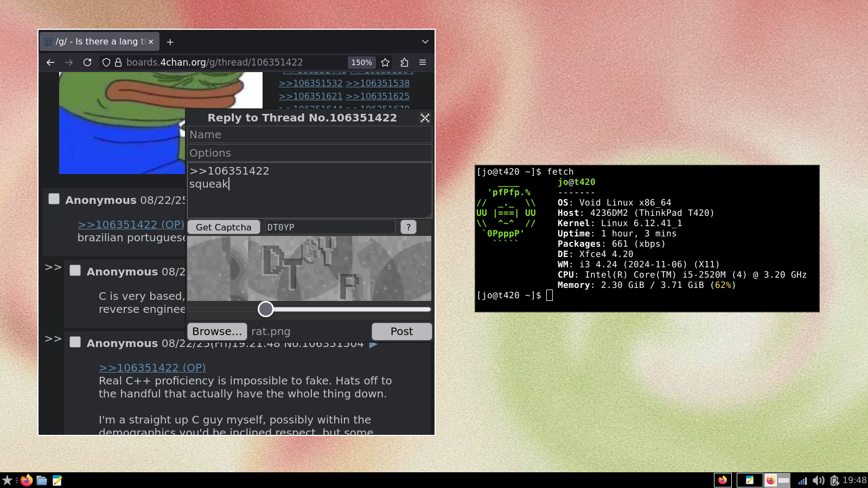This screenshot has width=868, height=488.
Task: Submit the reply with the Post button
Action: [402, 331]
